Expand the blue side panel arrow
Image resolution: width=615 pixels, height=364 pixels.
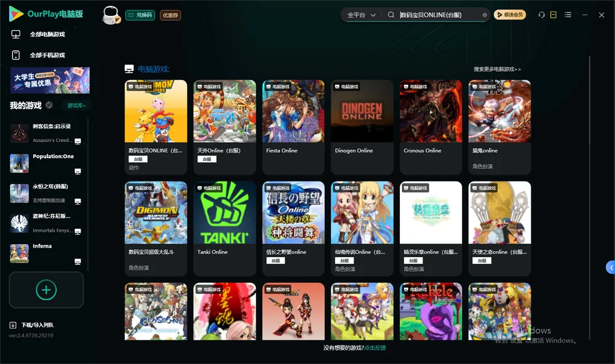(x=611, y=267)
